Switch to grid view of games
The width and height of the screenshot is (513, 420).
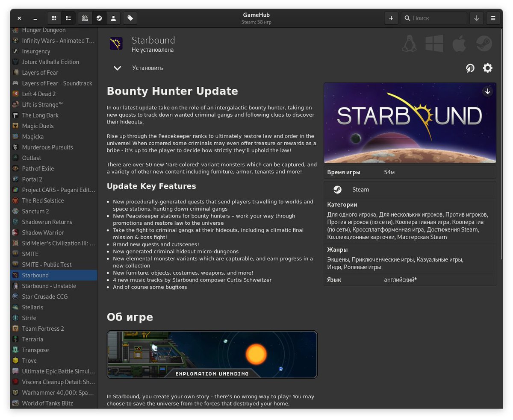coord(54,18)
